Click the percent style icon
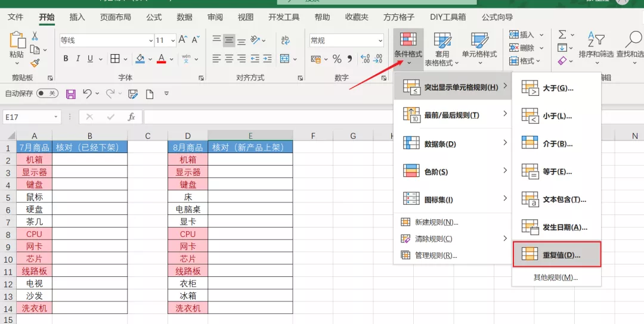The image size is (644, 324). pyautogui.click(x=337, y=59)
